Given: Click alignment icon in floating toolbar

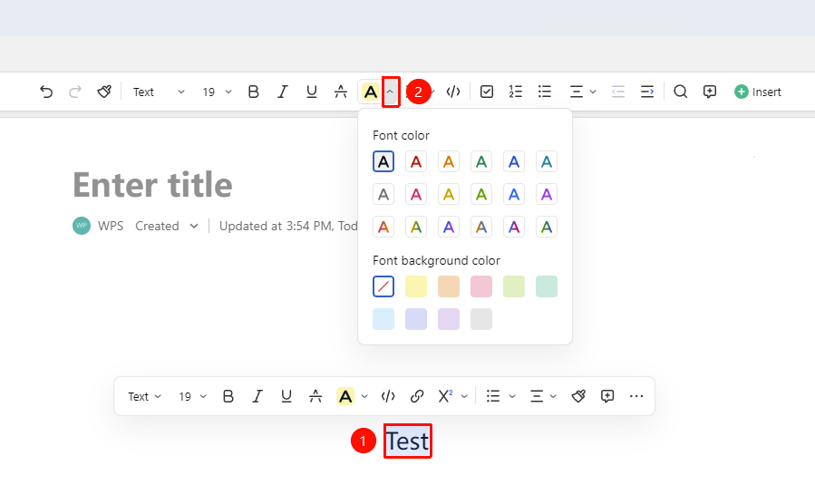Looking at the screenshot, I should (537, 396).
